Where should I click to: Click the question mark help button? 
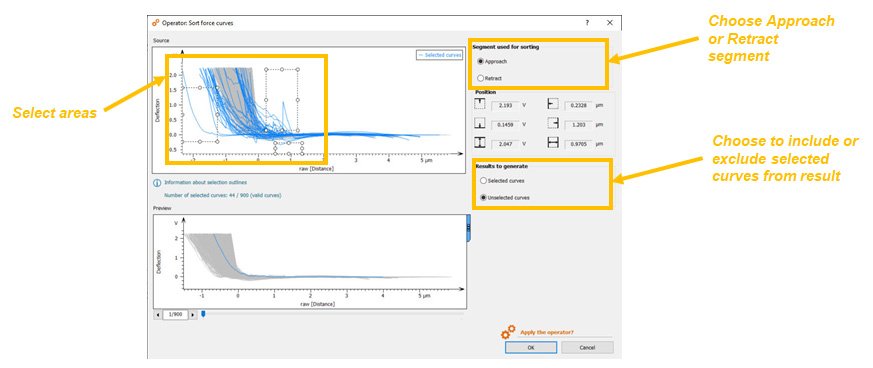(587, 23)
